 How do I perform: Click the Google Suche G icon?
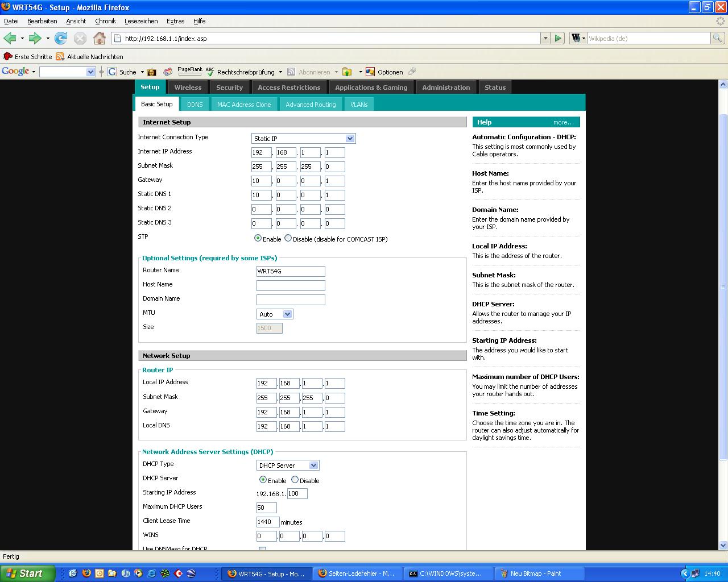coord(112,72)
